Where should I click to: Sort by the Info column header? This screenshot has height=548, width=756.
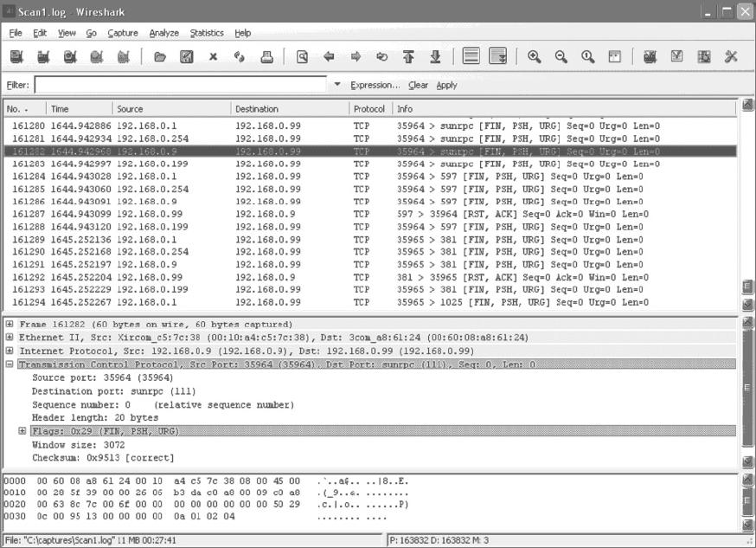click(564, 109)
